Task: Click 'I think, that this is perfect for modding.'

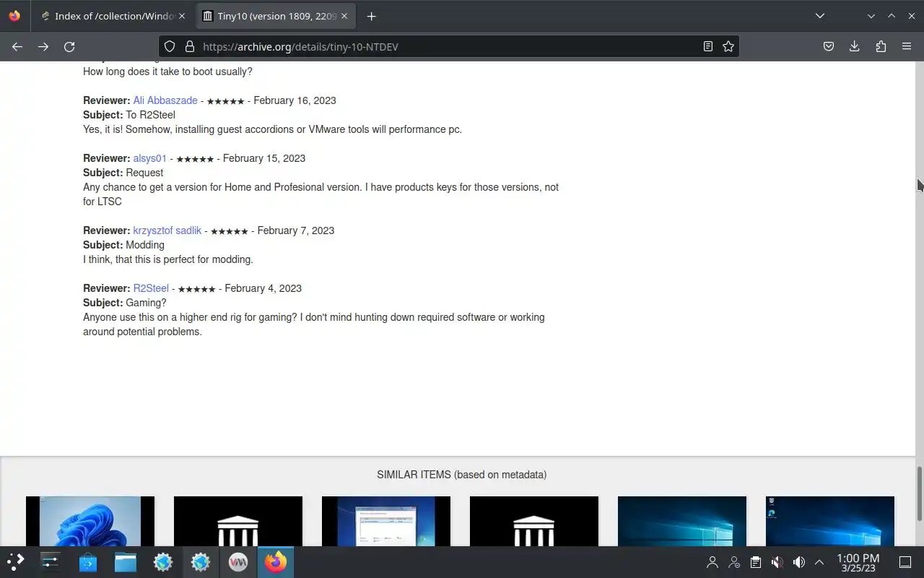Action: click(168, 259)
